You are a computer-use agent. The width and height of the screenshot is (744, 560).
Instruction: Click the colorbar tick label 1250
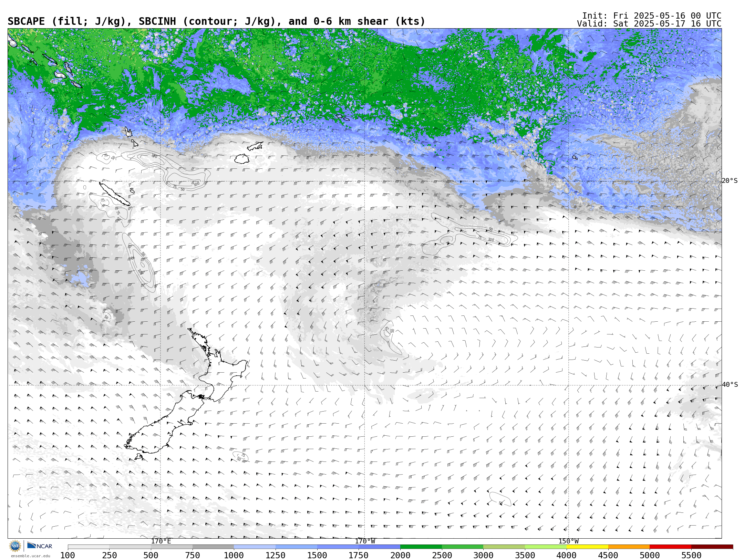point(276,555)
